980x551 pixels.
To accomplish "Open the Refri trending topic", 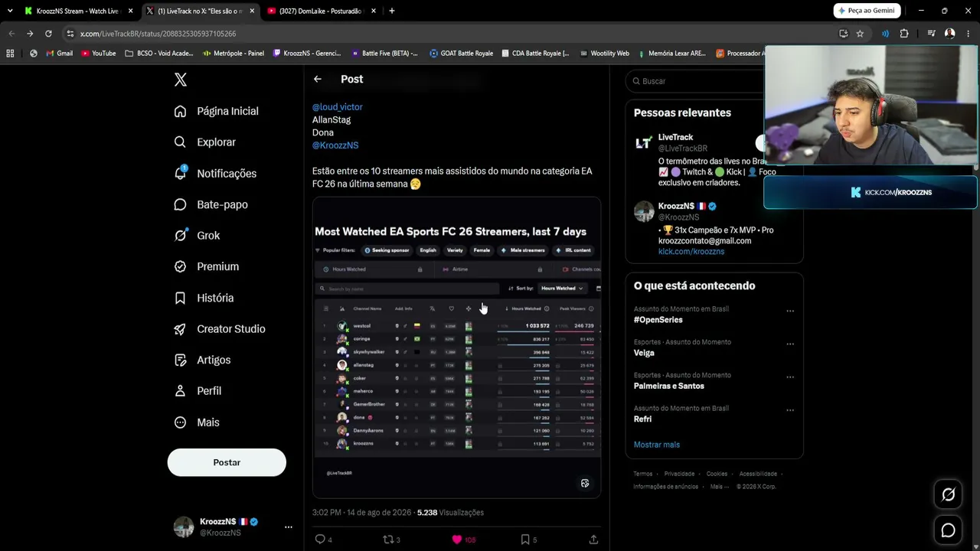I will 642,419.
